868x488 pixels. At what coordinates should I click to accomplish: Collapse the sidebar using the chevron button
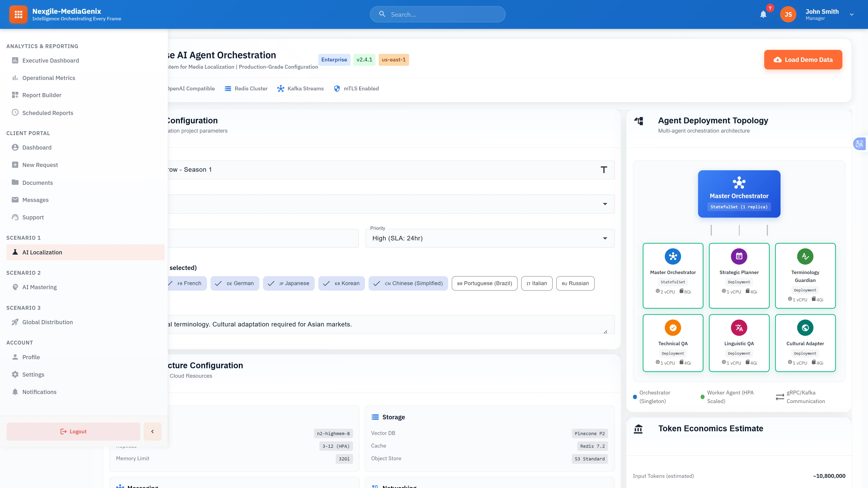coord(152,432)
